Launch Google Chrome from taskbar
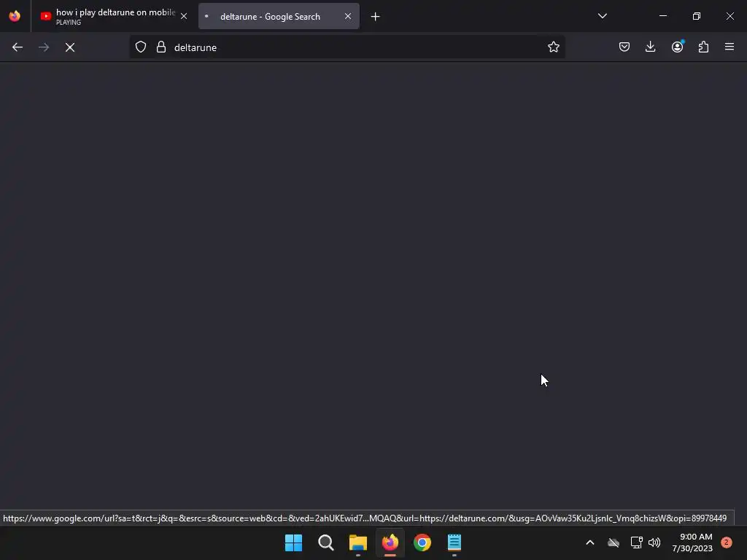The height and width of the screenshot is (560, 747). pos(422,542)
